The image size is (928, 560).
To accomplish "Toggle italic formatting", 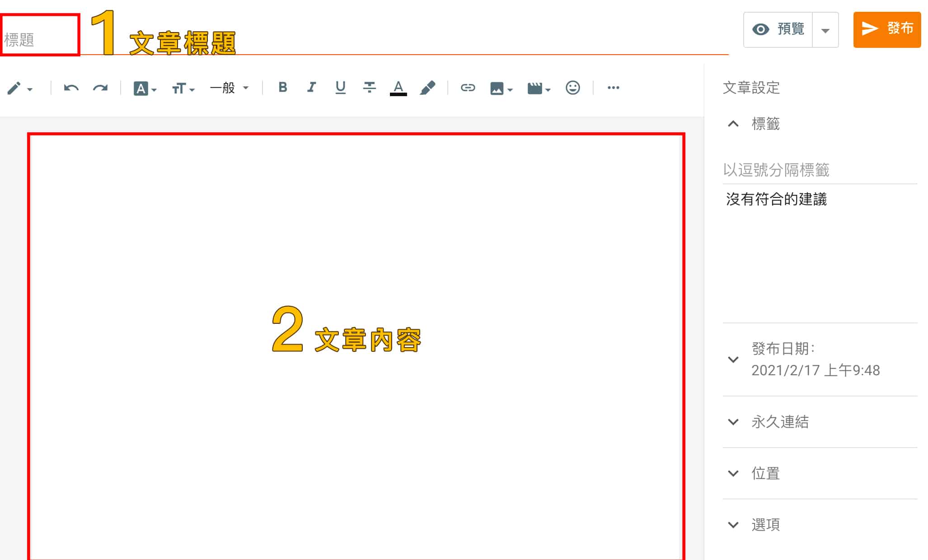I will coord(311,87).
